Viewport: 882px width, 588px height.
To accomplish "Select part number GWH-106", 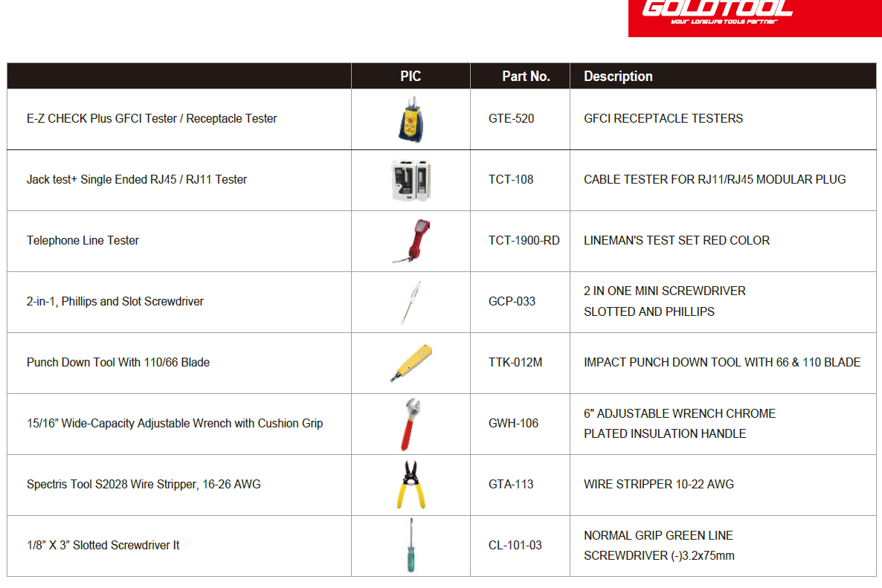I will click(514, 423).
